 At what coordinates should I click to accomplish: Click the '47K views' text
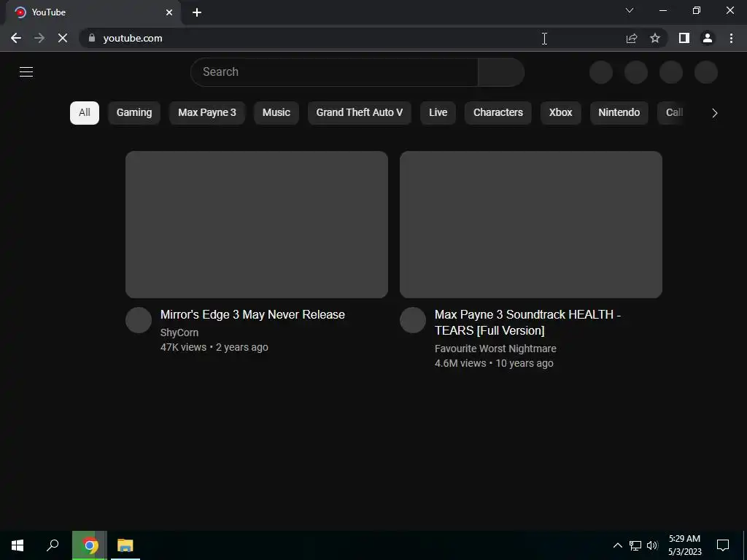pyautogui.click(x=183, y=348)
